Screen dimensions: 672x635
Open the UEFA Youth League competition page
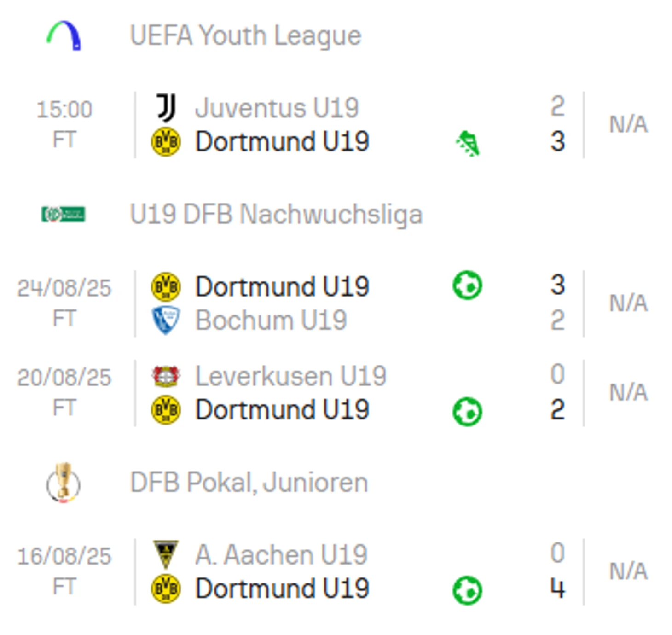pyautogui.click(x=245, y=35)
